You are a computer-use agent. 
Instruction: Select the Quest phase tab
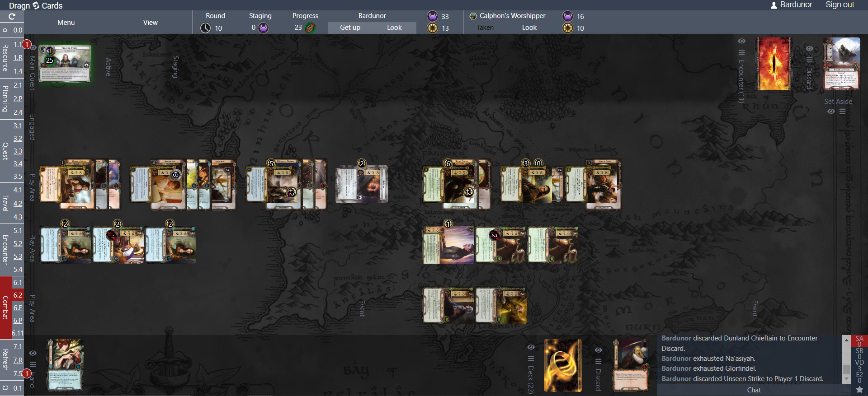tap(5, 151)
